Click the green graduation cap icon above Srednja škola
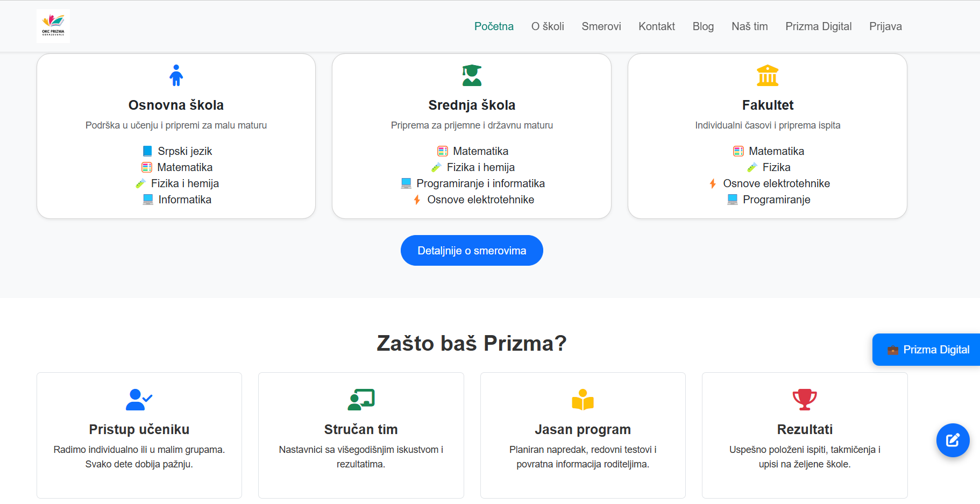 coord(472,75)
